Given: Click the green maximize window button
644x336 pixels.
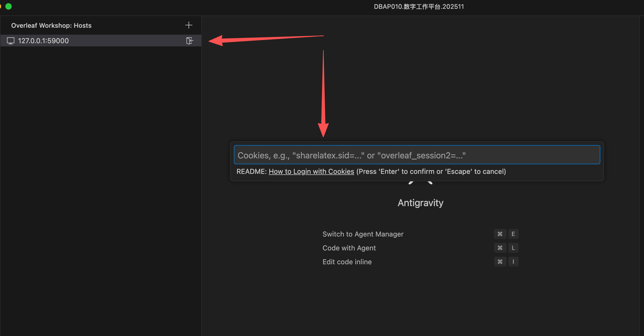Looking at the screenshot, I should point(9,6).
